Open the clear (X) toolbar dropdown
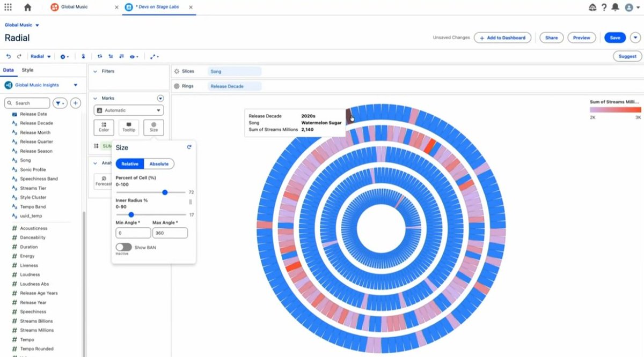The height and width of the screenshot is (357, 644). pos(64,56)
